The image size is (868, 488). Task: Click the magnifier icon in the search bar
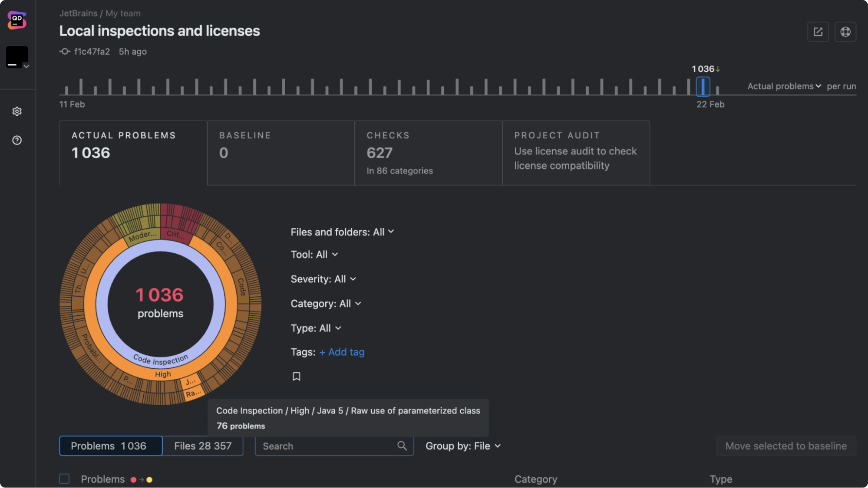coord(402,445)
